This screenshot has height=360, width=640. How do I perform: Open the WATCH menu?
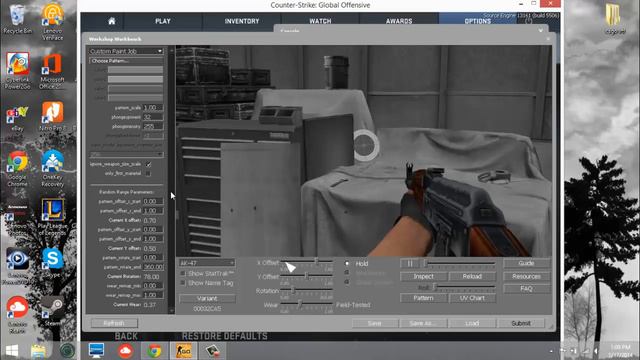click(320, 21)
